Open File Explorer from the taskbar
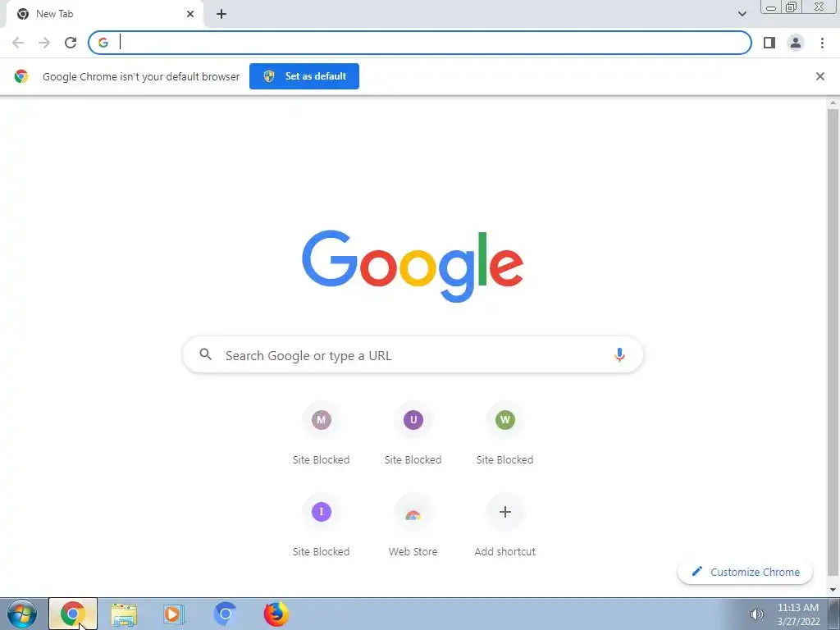 click(x=124, y=614)
